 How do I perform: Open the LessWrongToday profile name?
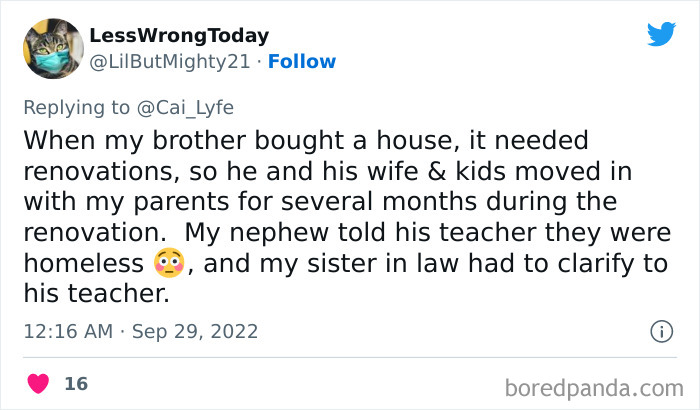pyautogui.click(x=179, y=35)
